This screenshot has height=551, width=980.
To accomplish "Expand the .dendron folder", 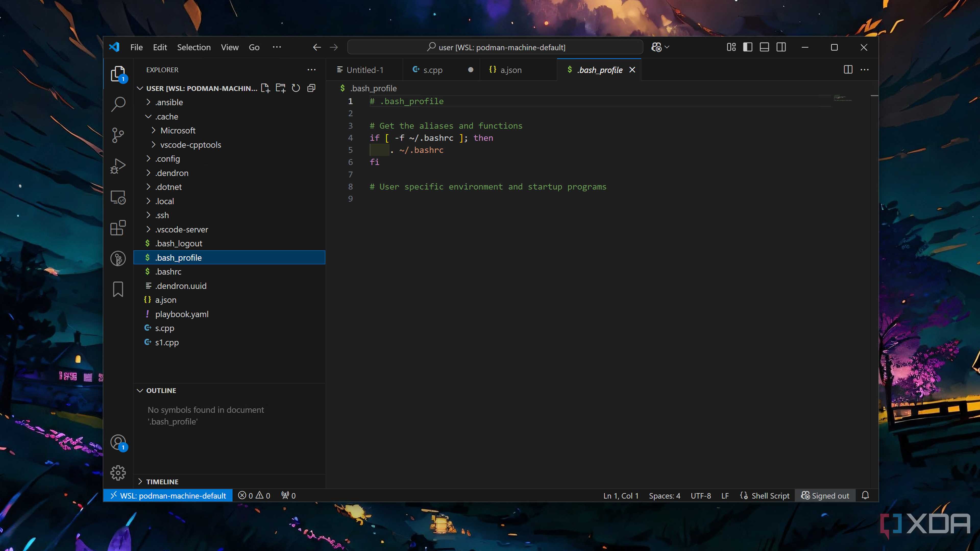I will (x=148, y=173).
